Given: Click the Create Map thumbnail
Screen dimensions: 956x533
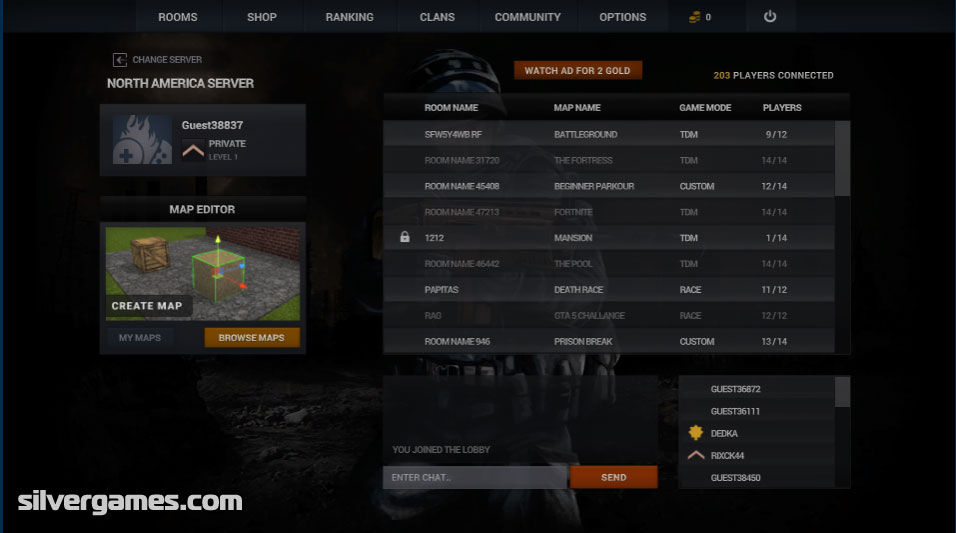Looking at the screenshot, I should point(202,274).
